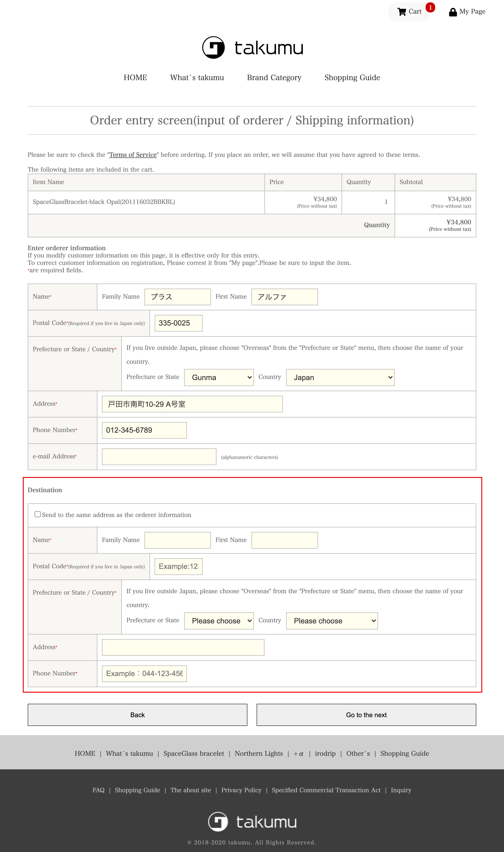Open the FAQ link
This screenshot has height=852, width=504.
(99, 790)
